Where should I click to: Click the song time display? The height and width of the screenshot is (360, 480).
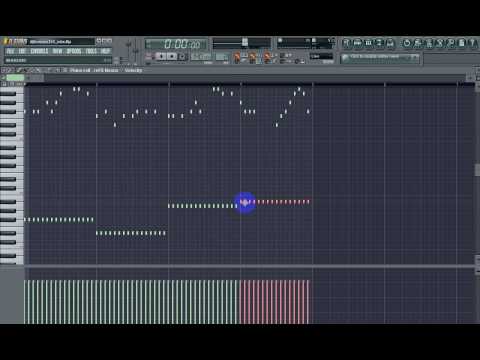[177, 44]
